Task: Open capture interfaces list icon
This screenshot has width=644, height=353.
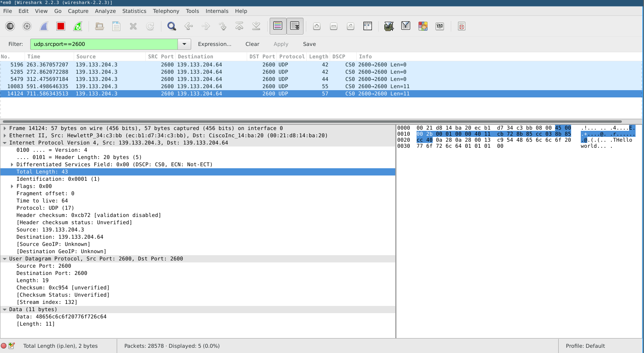Action: point(10,27)
